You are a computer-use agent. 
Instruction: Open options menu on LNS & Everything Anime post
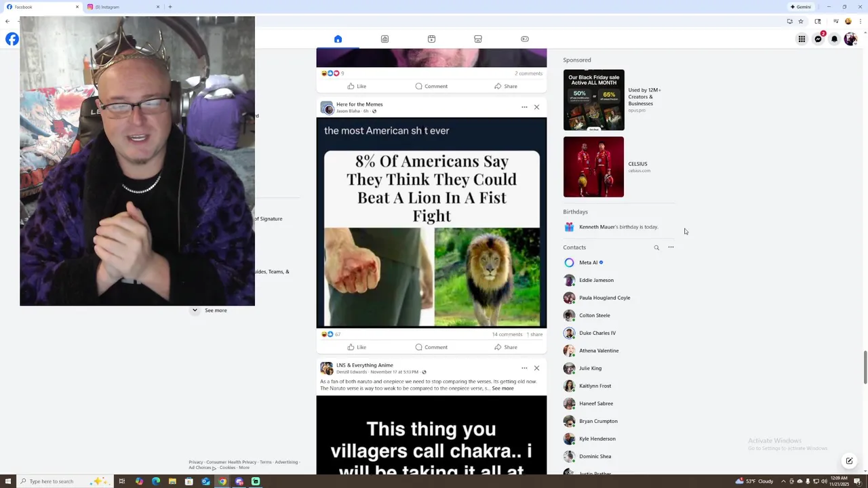(524, 368)
